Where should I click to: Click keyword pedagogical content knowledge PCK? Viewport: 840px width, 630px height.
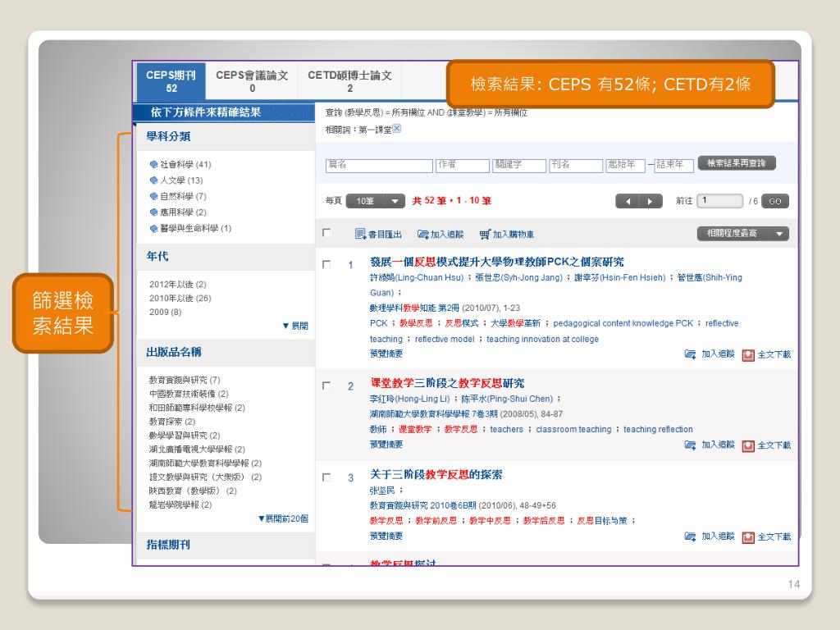click(623, 323)
